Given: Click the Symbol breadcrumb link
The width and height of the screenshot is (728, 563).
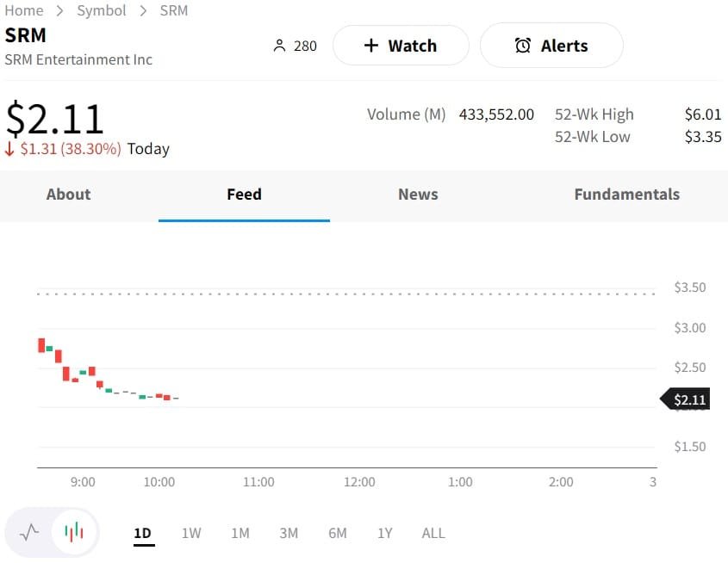Looking at the screenshot, I should (x=102, y=10).
